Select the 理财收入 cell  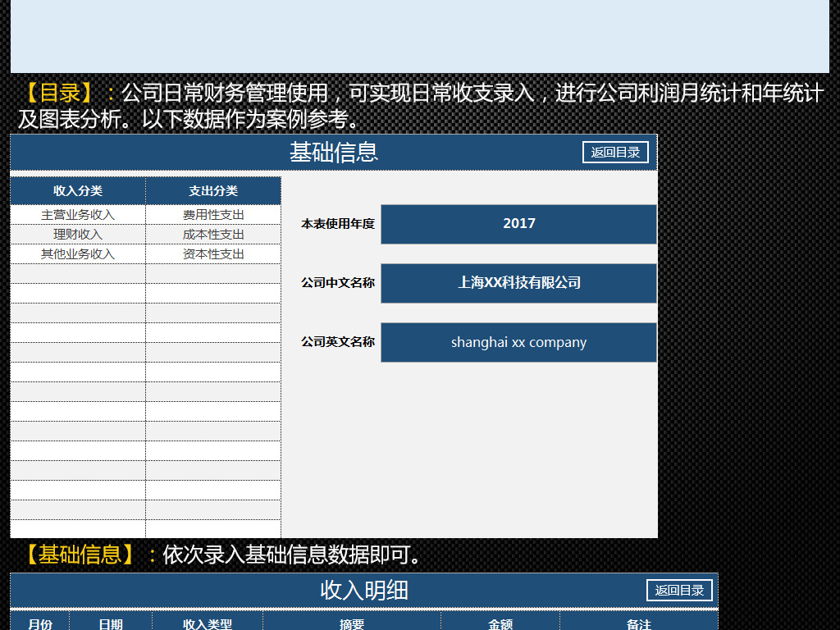coord(78,235)
